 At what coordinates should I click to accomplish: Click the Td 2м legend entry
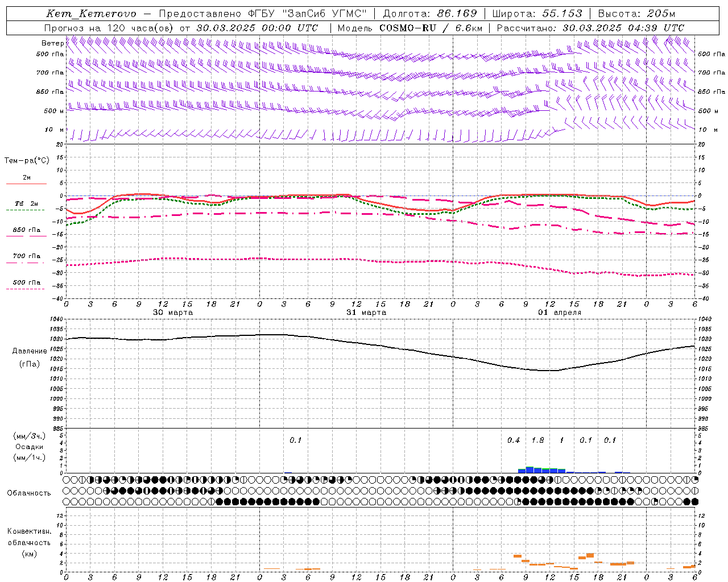[26, 203]
